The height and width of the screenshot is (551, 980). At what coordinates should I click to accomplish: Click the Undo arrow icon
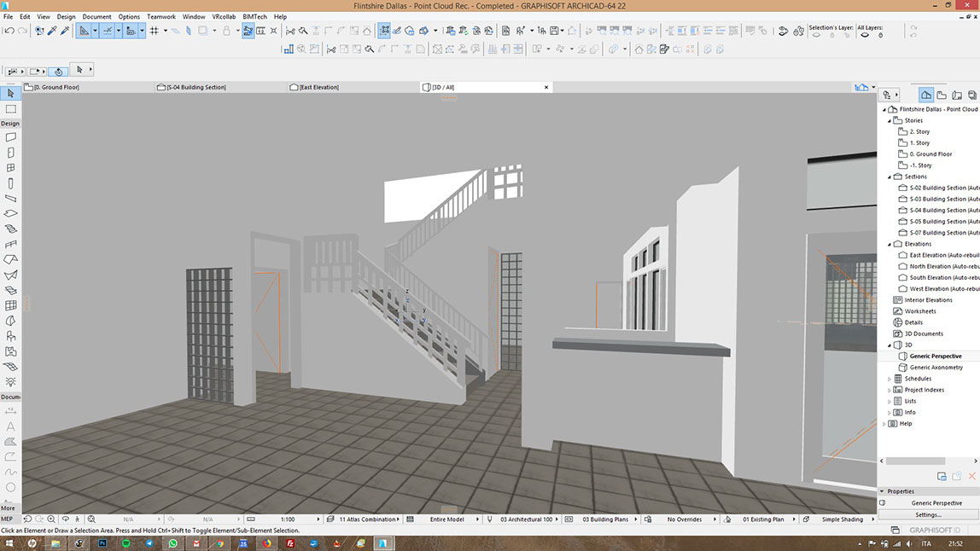(9, 31)
